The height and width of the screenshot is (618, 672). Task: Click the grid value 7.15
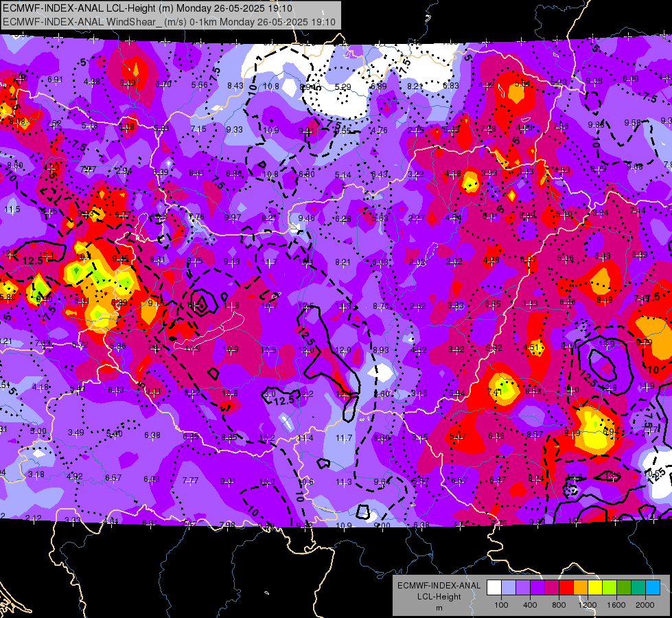[x=198, y=128]
